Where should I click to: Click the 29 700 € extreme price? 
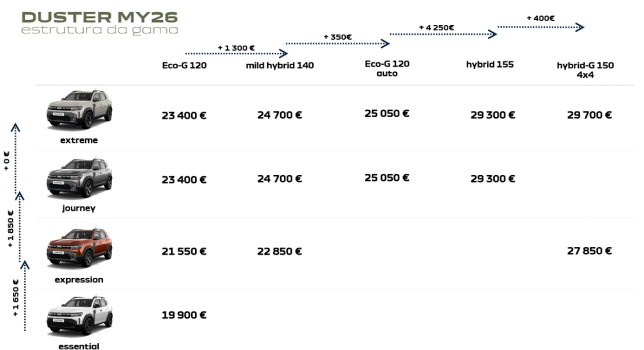[x=589, y=115]
